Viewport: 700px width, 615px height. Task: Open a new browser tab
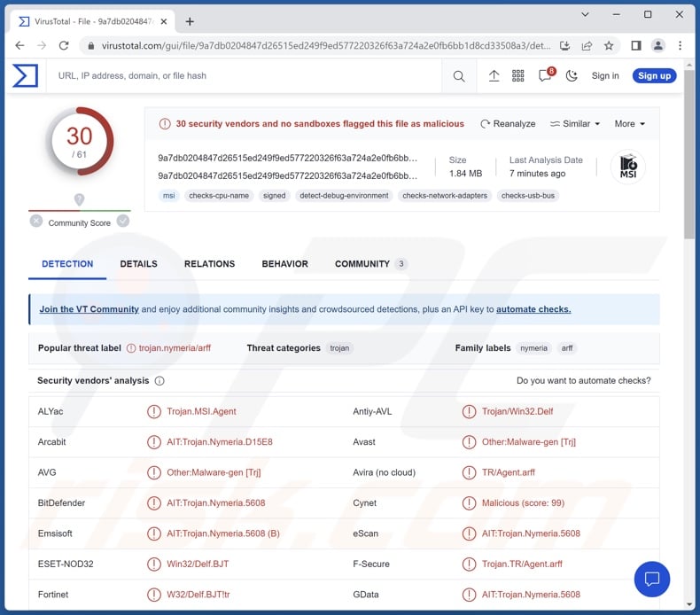[x=190, y=21]
